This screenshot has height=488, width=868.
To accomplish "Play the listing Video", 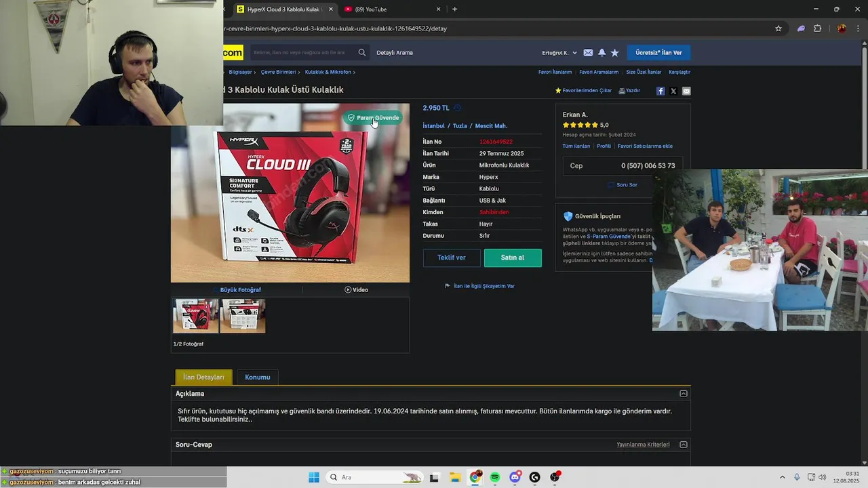I will click(x=356, y=289).
